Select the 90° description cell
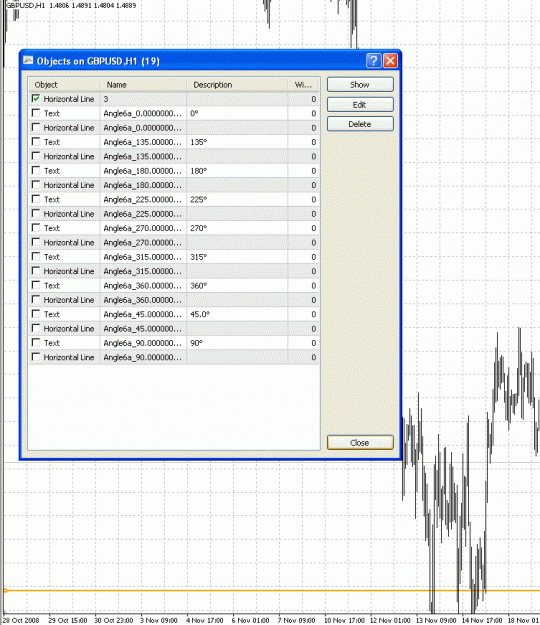The height and width of the screenshot is (625, 540). coord(237,343)
